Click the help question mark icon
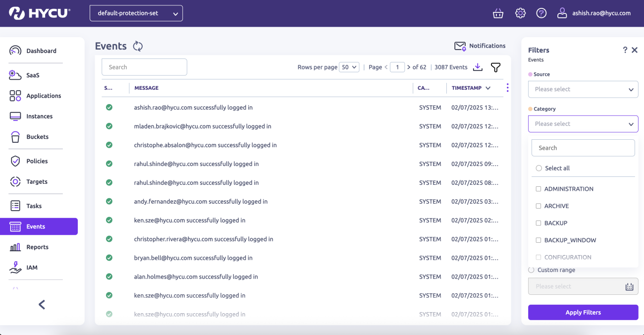The height and width of the screenshot is (335, 644). coord(541,13)
